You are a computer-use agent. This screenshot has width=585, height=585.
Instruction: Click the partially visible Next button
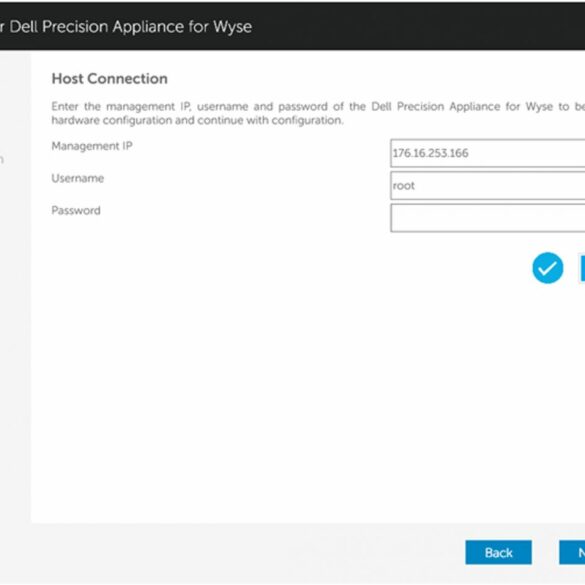click(572, 552)
